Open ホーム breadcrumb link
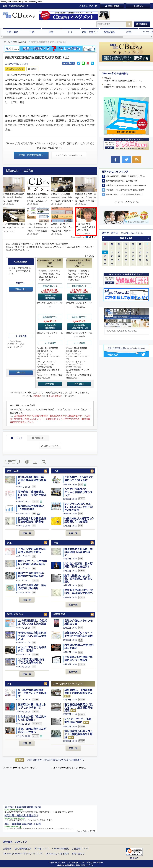153x868 pixels. pos(7,42)
